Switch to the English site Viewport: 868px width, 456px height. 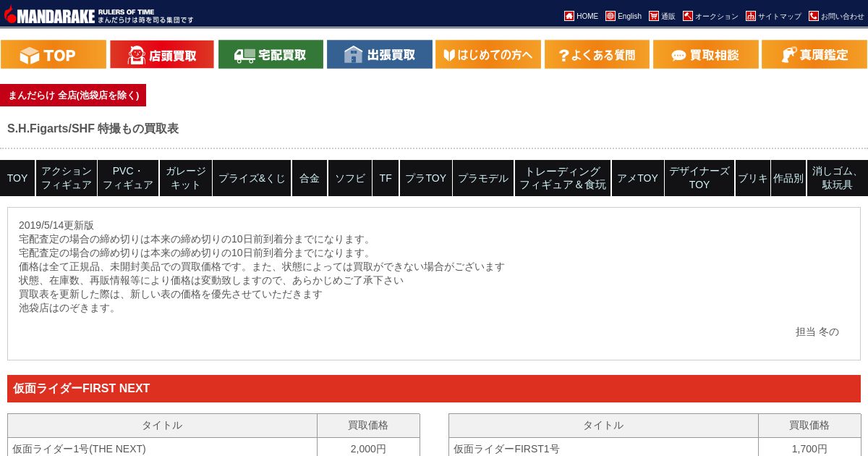(629, 16)
